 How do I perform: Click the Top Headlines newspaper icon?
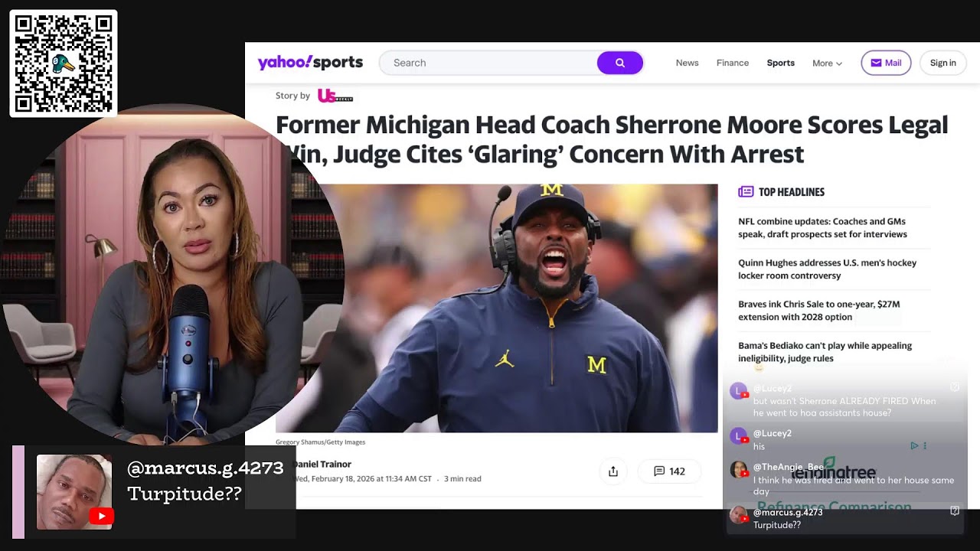tap(746, 192)
